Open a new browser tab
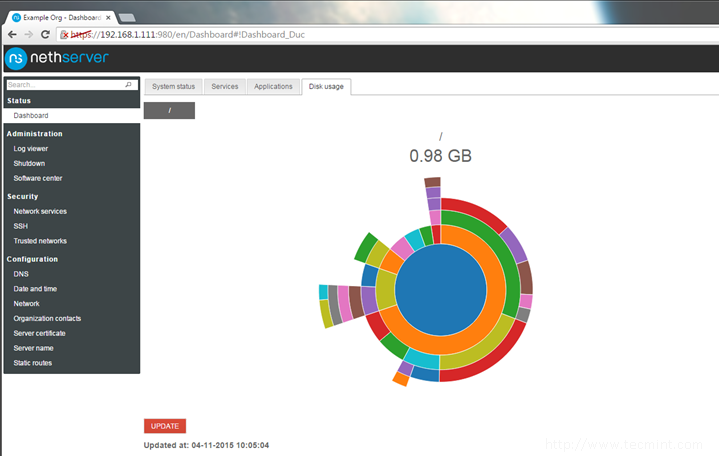The height and width of the screenshot is (456, 719). (x=127, y=18)
